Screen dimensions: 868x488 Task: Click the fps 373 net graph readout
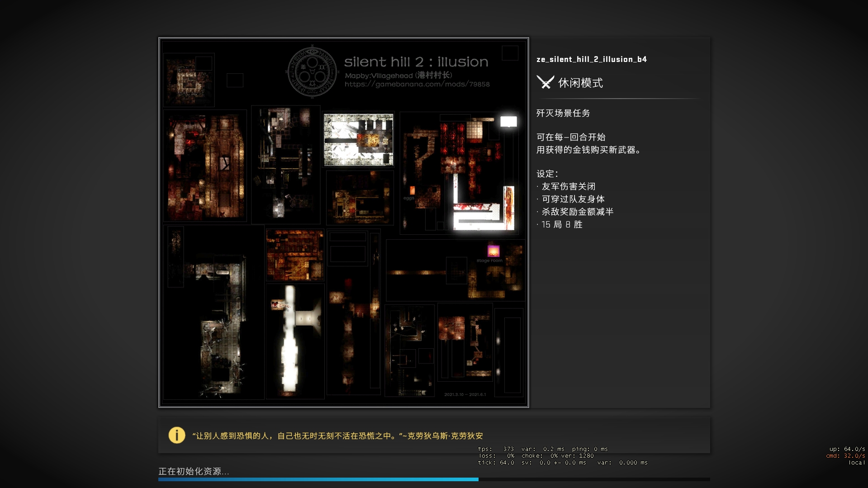coord(496,449)
